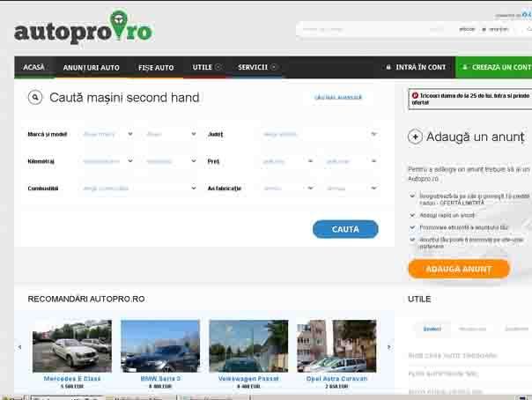Click the RECOMANDĂRI AUTOPRO.RO heading
The height and width of the screenshot is (400, 532).
tap(86, 299)
